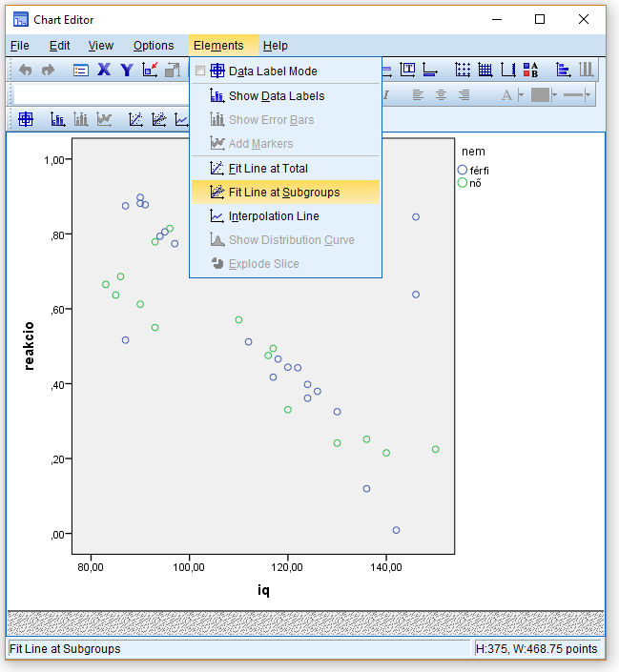Select the reakcio Y axis title
This screenshot has height=672, width=619.
(x=29, y=346)
